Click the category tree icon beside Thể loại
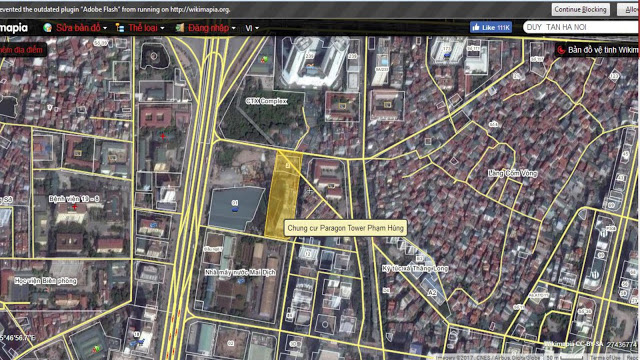Image resolution: width=640 pixels, height=360 pixels. click(120, 27)
